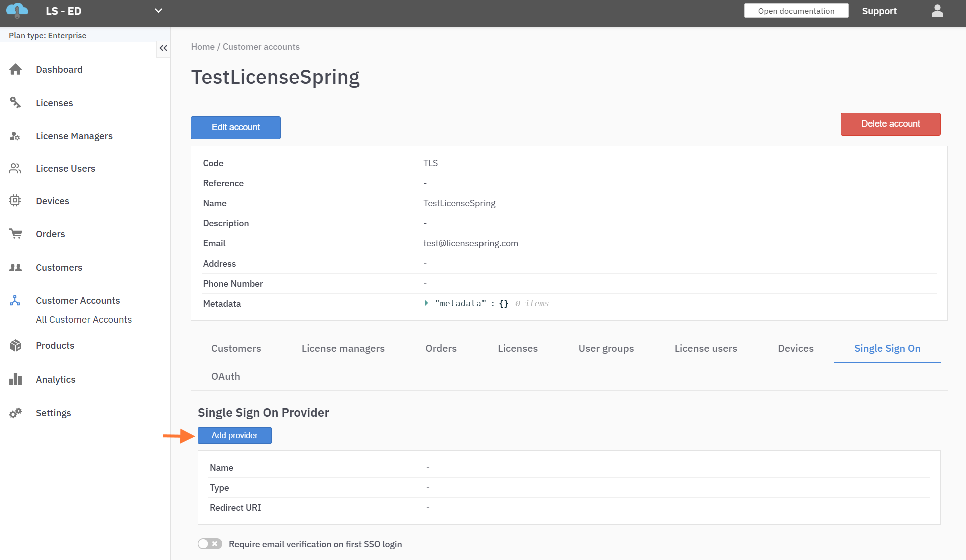The image size is (966, 560).
Task: Toggle email verification on first SSO login
Action: pos(210,544)
